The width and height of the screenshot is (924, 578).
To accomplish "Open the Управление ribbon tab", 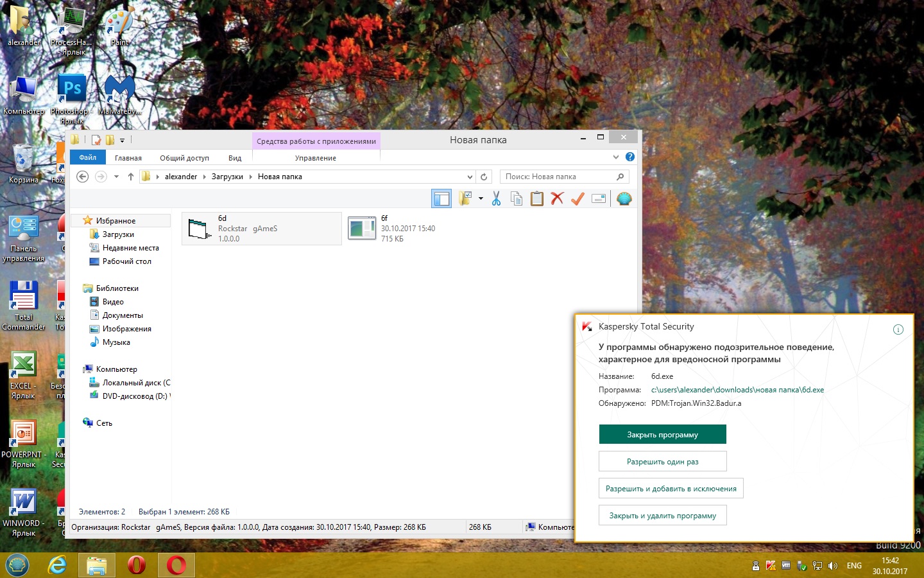I will (x=316, y=157).
